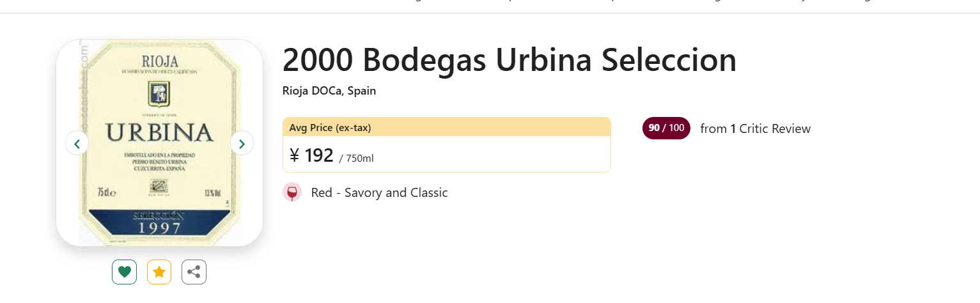Click the URBINA name on the label image

pyautogui.click(x=159, y=132)
